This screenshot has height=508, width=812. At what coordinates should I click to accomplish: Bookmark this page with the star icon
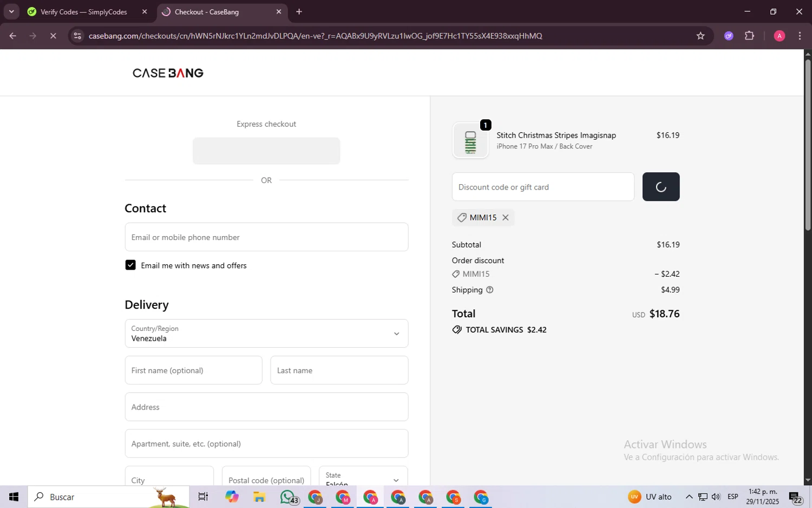point(700,36)
